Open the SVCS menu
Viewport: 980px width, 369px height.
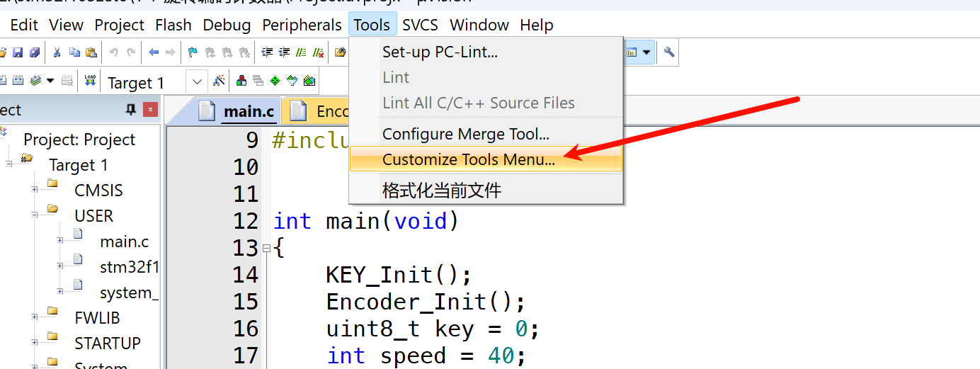coord(421,25)
